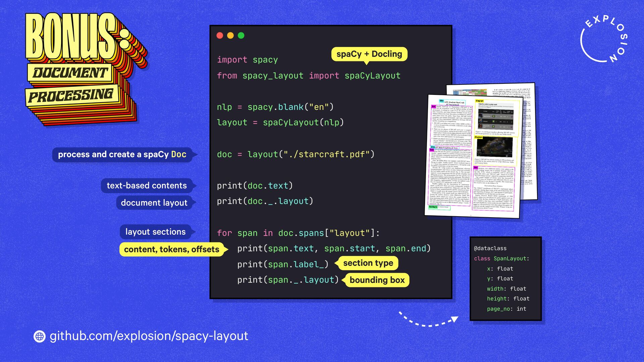This screenshot has width=644, height=362.
Task: Click the spaCy + Docling label
Action: click(369, 54)
